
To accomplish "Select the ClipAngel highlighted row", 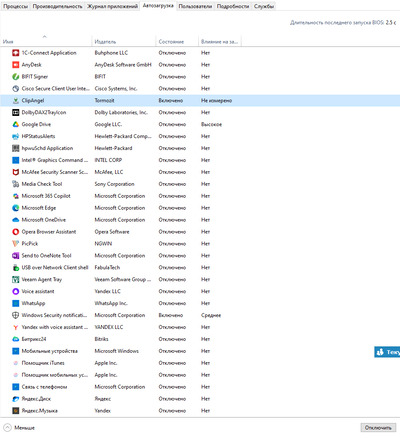I will 200,101.
